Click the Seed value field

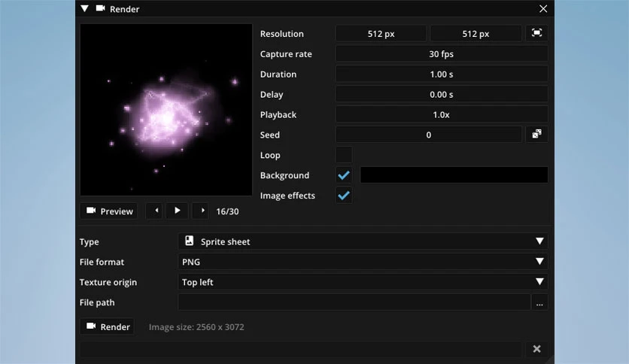point(428,135)
